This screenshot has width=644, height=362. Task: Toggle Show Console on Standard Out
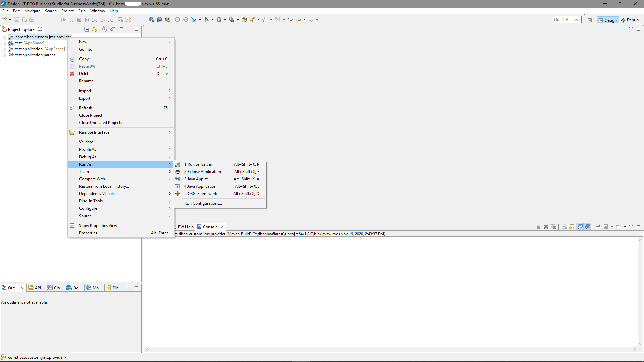(580, 227)
